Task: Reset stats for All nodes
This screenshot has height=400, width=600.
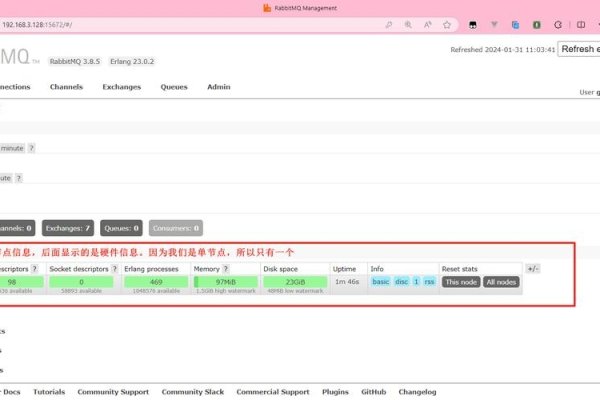Action: (x=501, y=282)
